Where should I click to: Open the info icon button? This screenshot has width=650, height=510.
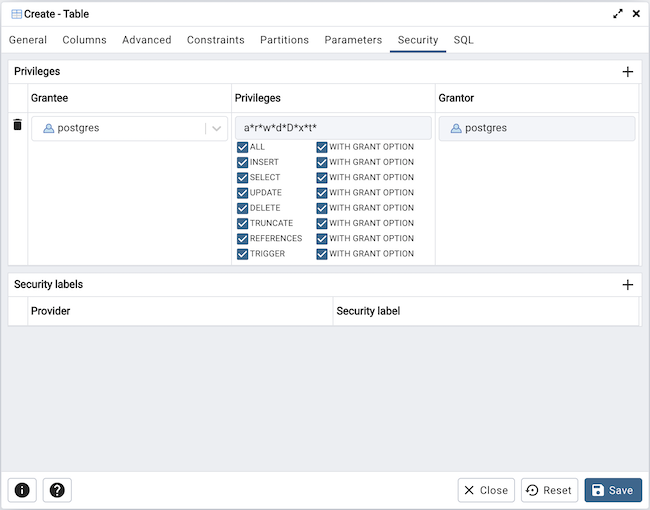click(22, 490)
